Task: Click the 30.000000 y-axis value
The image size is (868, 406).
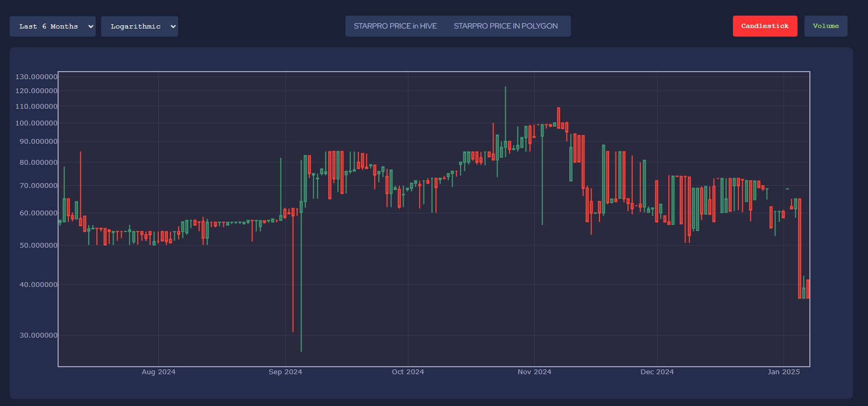Action: point(38,335)
